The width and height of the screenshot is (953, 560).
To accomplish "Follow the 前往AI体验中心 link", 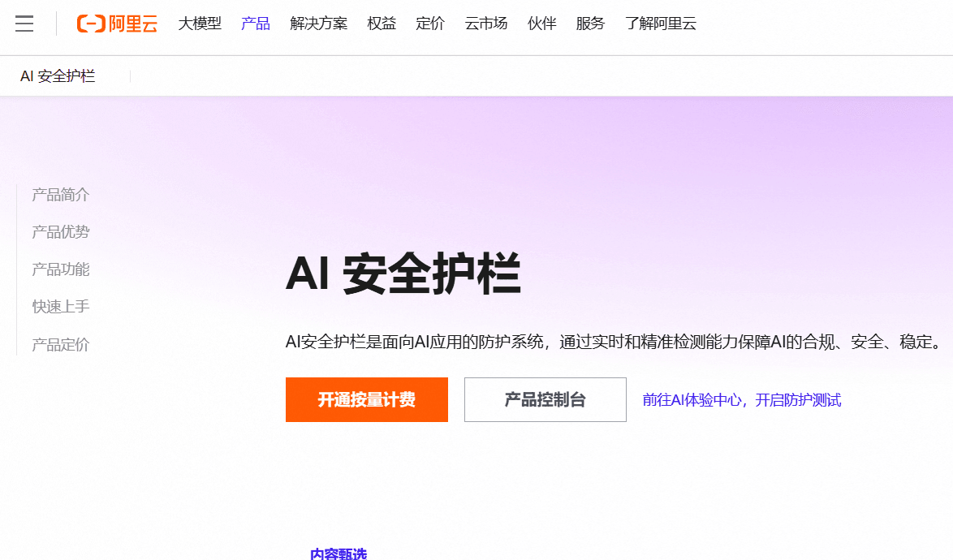I will (742, 399).
